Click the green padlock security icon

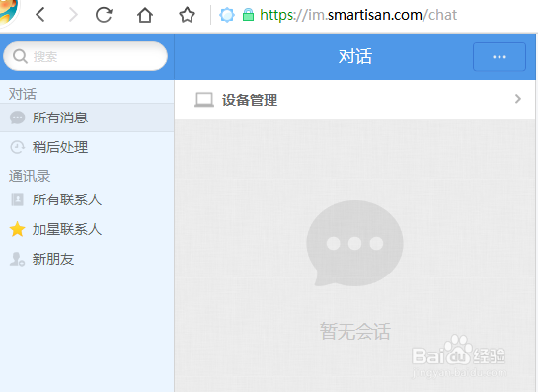click(x=248, y=15)
